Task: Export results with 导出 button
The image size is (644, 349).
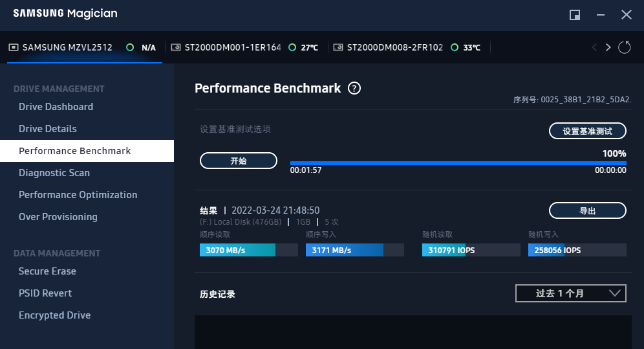Action: (x=587, y=210)
